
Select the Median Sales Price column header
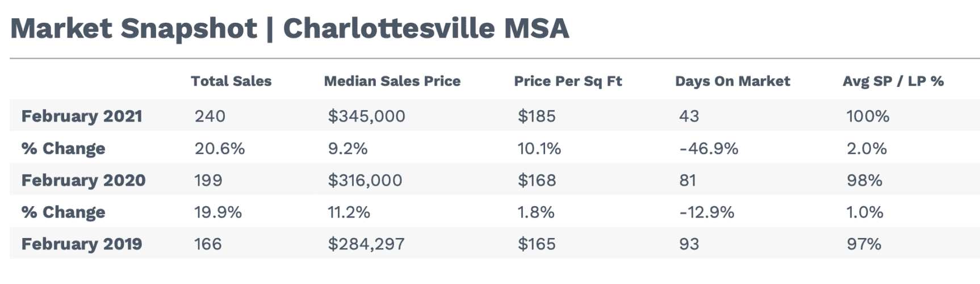tap(392, 81)
